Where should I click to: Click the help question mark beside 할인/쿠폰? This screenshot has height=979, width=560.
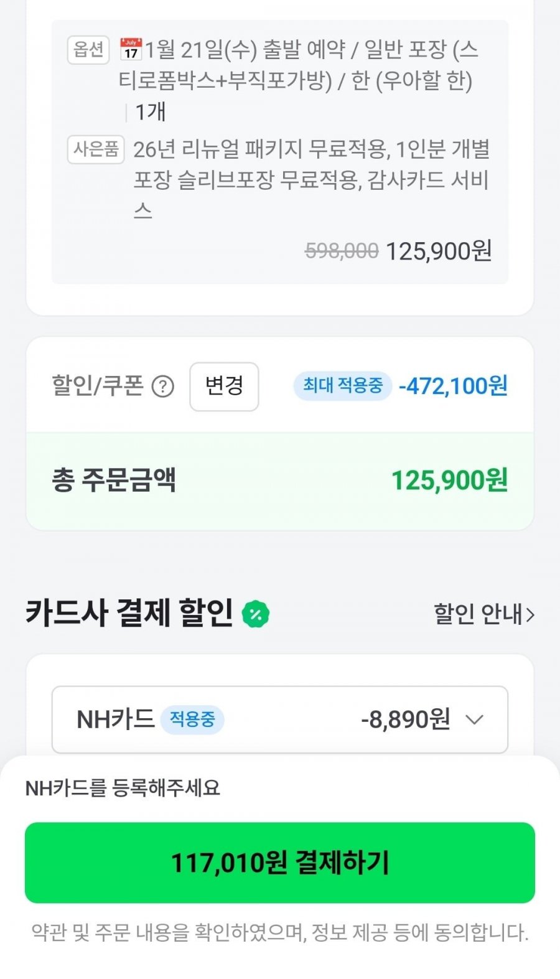(x=163, y=387)
